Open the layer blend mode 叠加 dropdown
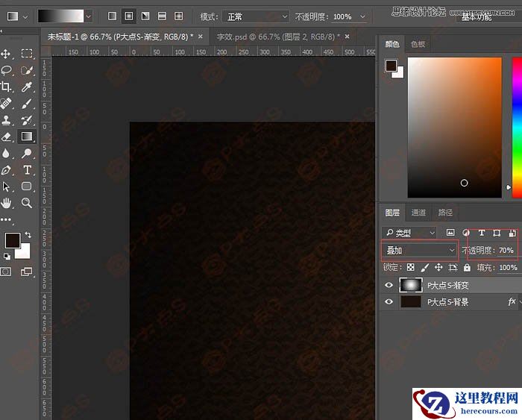The image size is (522, 420). pyautogui.click(x=420, y=250)
